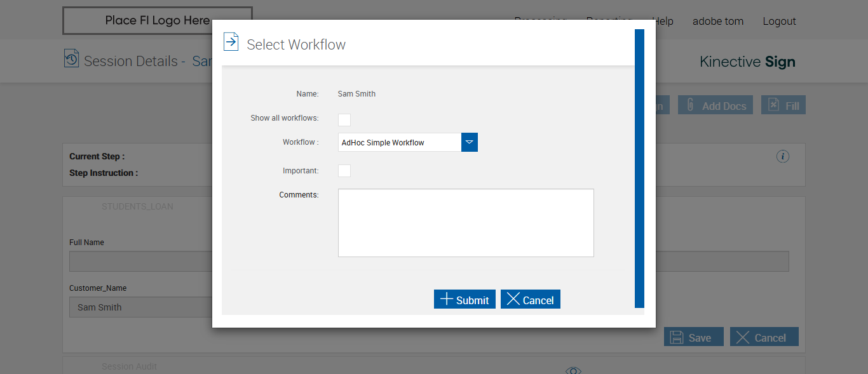The width and height of the screenshot is (868, 374).
Task: Click the eye icon in Session Audit
Action: click(x=573, y=370)
